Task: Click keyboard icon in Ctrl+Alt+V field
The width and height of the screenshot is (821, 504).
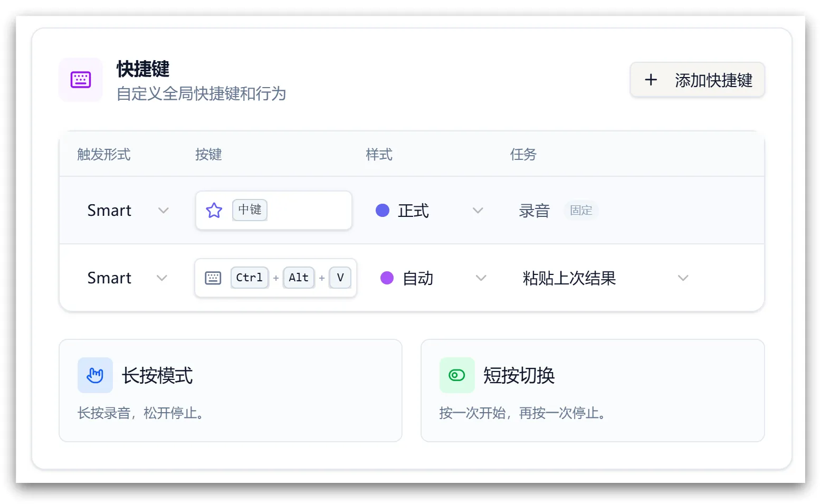Action: [213, 278]
